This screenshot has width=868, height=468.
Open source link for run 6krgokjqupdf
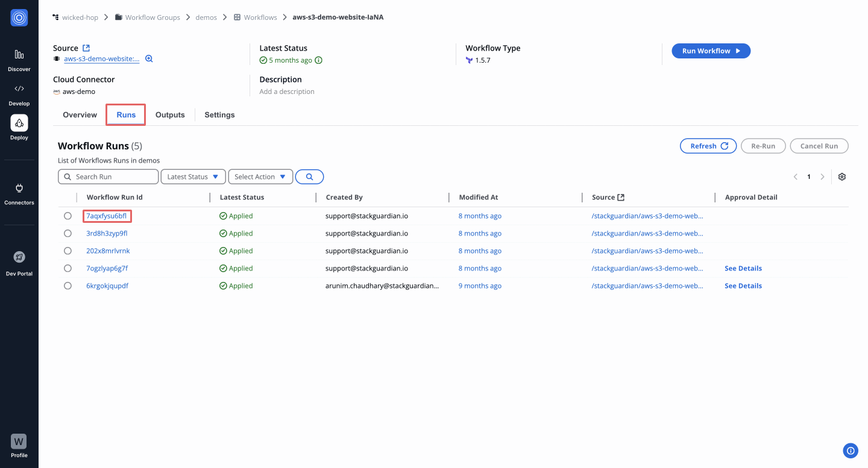click(x=647, y=285)
